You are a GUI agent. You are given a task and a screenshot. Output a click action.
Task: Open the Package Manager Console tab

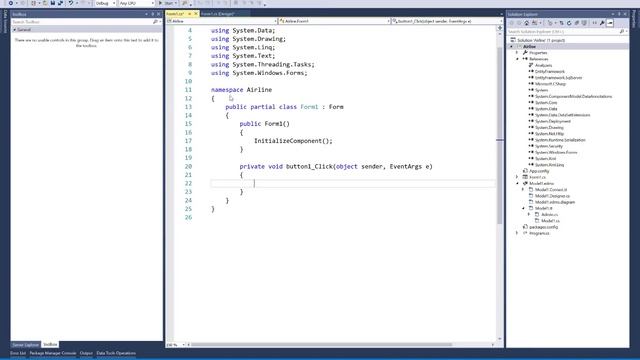coord(53,353)
